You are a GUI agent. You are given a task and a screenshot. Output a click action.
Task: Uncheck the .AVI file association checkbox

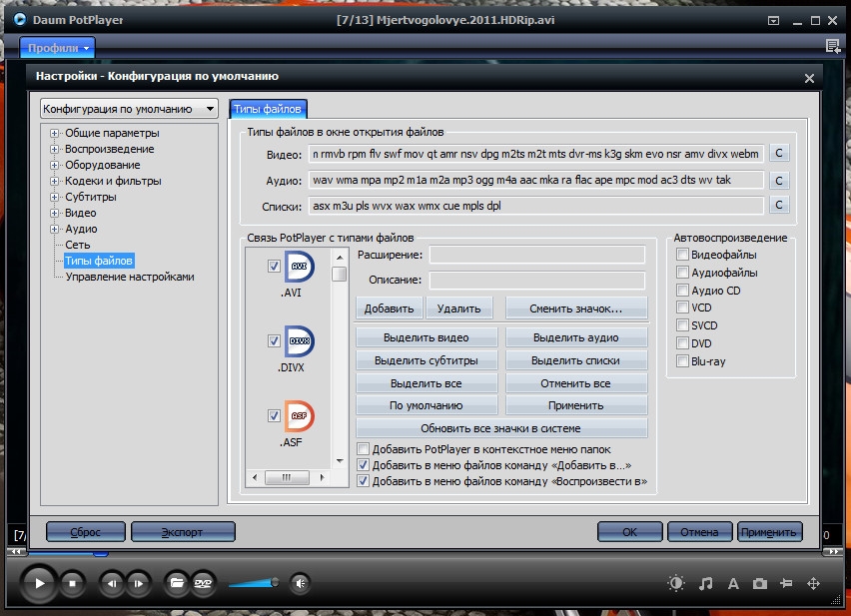coord(274,267)
